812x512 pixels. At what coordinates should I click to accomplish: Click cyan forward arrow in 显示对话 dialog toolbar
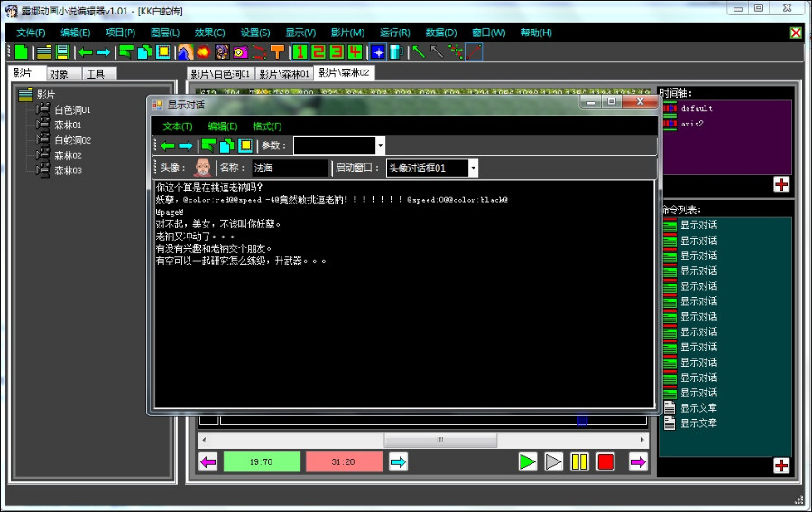pyautogui.click(x=185, y=145)
